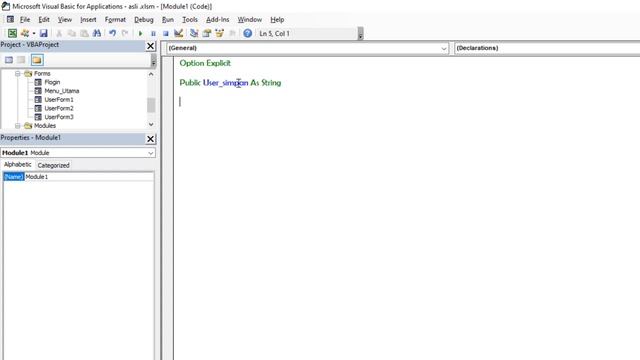Click the Toolbox toolbar icon
The width and height of the screenshot is (640, 360).
[x=232, y=33]
